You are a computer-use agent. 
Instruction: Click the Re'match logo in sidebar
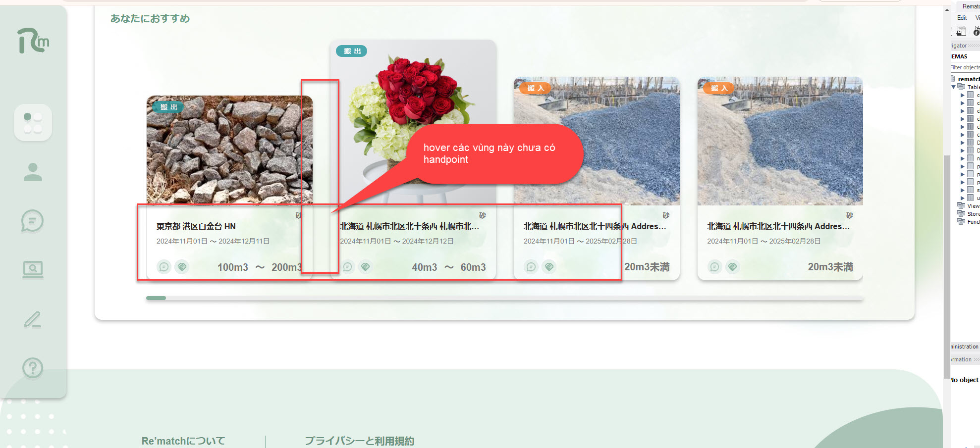point(33,41)
